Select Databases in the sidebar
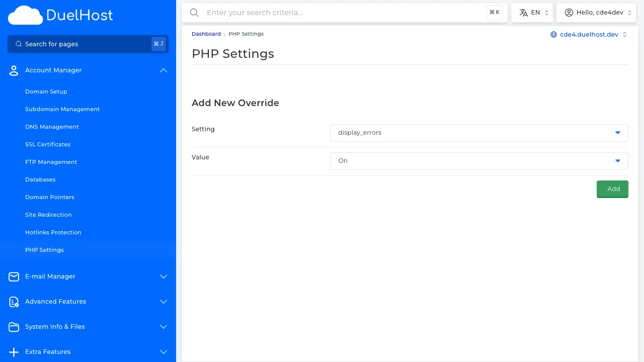 tap(40, 179)
